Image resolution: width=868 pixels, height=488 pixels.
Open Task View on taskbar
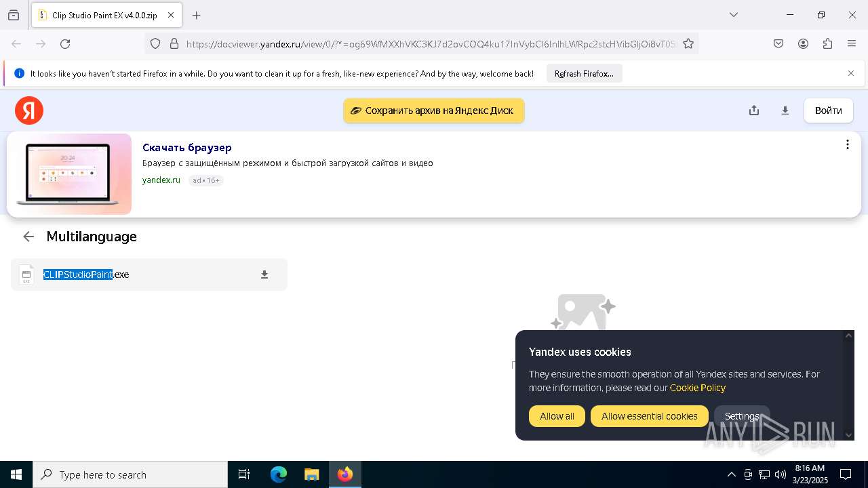coord(244,474)
